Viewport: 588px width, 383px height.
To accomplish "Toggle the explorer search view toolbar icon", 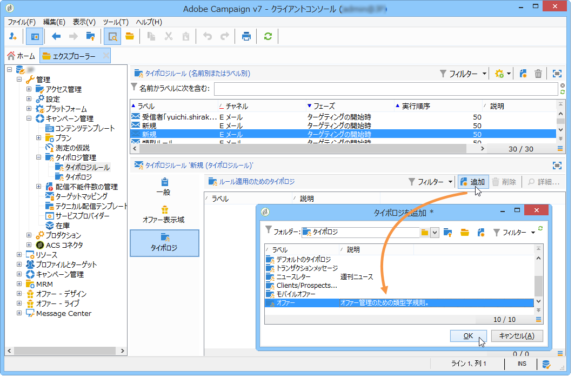I will coord(112,36).
